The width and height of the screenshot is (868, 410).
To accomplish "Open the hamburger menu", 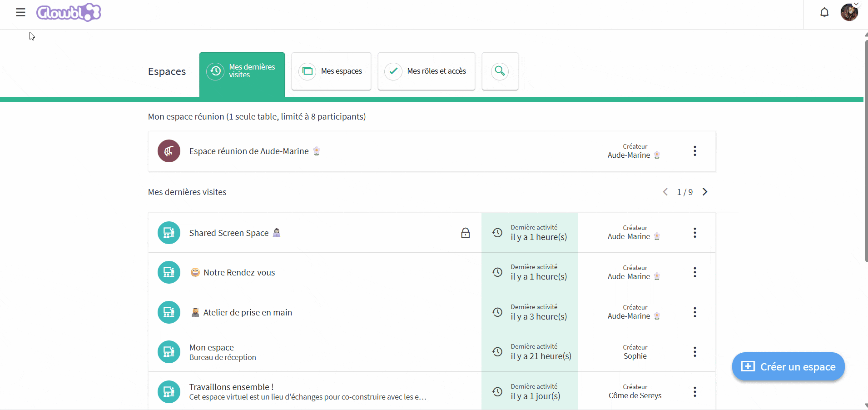I will [x=20, y=12].
